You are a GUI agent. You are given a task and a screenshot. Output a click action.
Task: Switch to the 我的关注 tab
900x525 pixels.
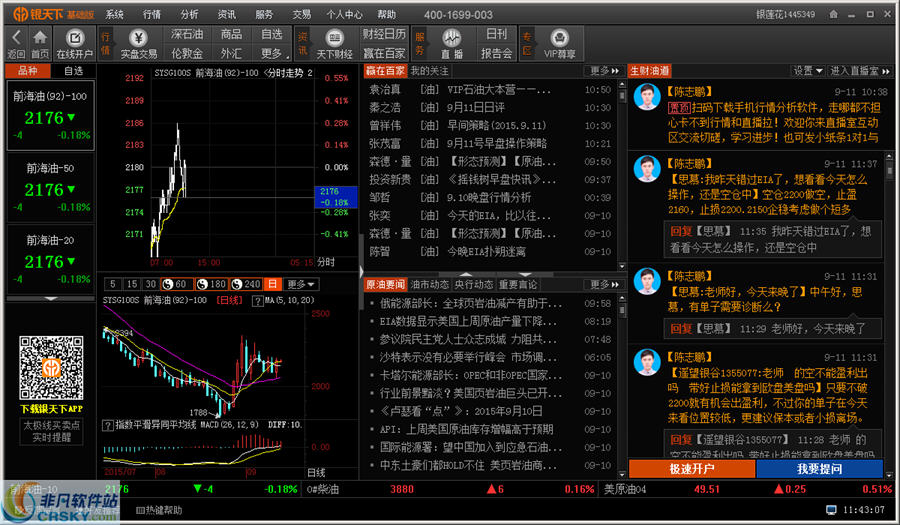click(429, 71)
